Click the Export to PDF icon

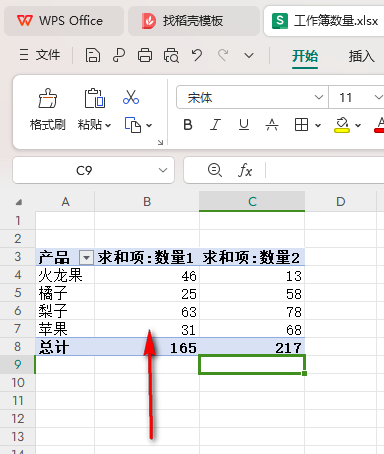click(x=119, y=55)
